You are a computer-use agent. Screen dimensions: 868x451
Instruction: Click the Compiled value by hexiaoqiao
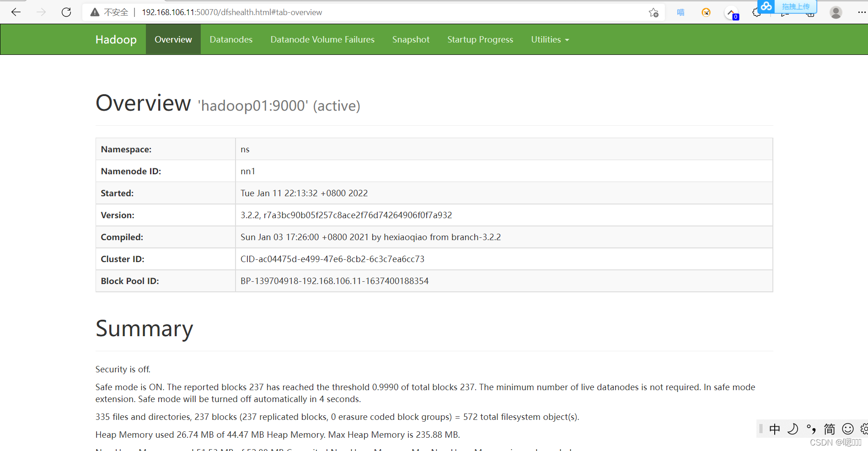click(370, 237)
